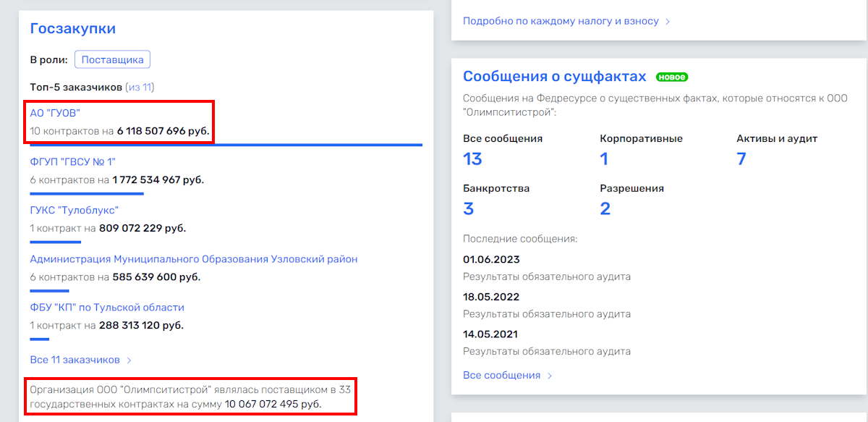Show Разрешения messages count 2
This screenshot has height=422, width=868.
click(605, 208)
